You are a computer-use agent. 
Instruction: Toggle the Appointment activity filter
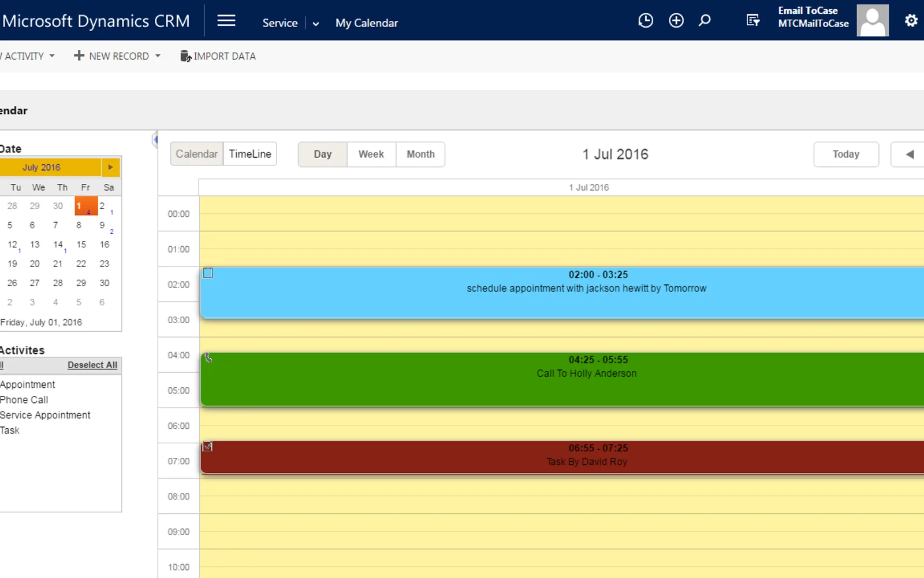click(28, 384)
